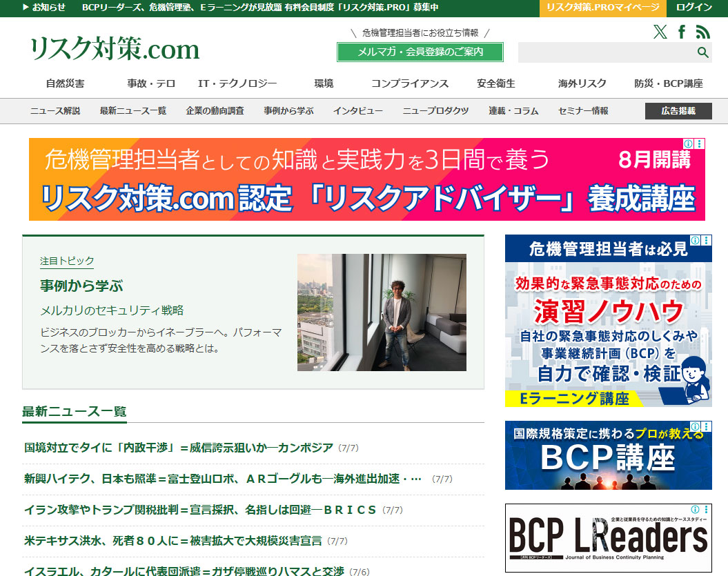This screenshot has height=576, width=728.
Task: Open the site's Facebook page icon
Action: 682,32
